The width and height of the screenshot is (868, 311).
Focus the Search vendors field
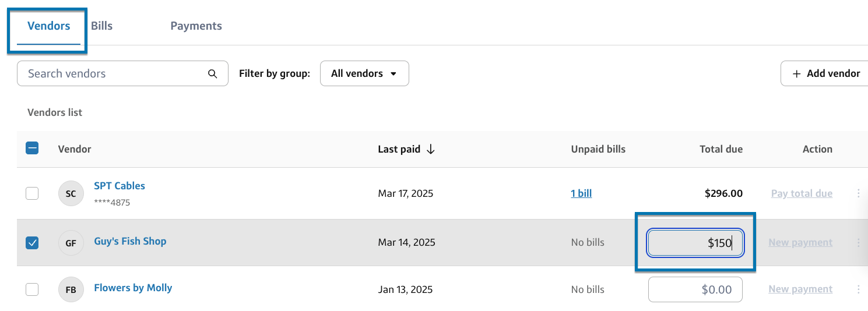click(114, 74)
